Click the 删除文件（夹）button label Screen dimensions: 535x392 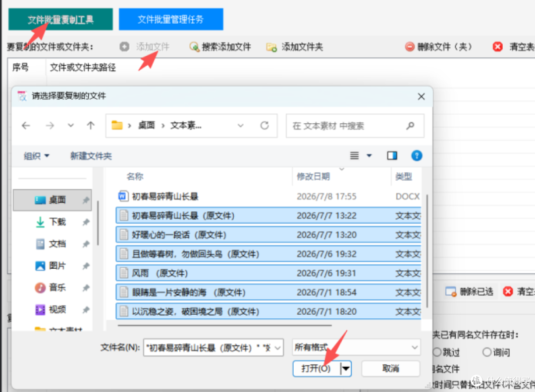point(444,47)
